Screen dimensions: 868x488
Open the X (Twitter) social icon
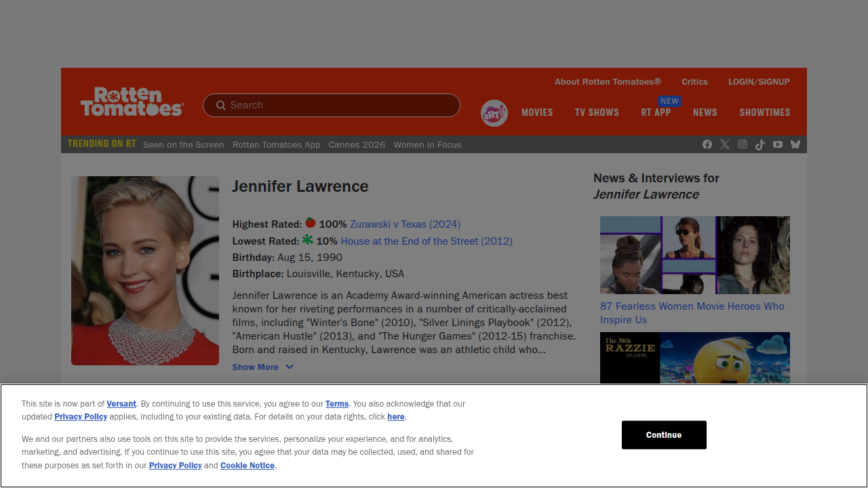725,144
